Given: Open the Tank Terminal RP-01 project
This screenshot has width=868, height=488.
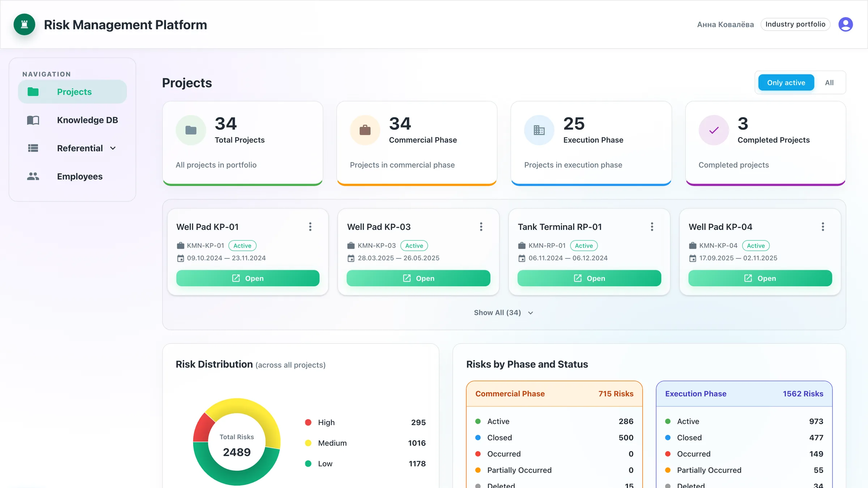Looking at the screenshot, I should tap(589, 278).
